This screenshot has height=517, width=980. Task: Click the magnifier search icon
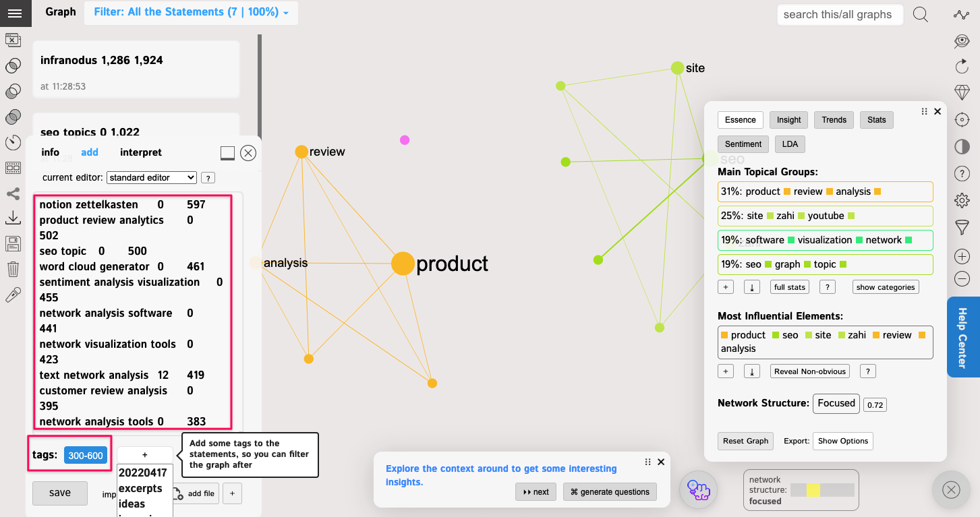point(920,14)
